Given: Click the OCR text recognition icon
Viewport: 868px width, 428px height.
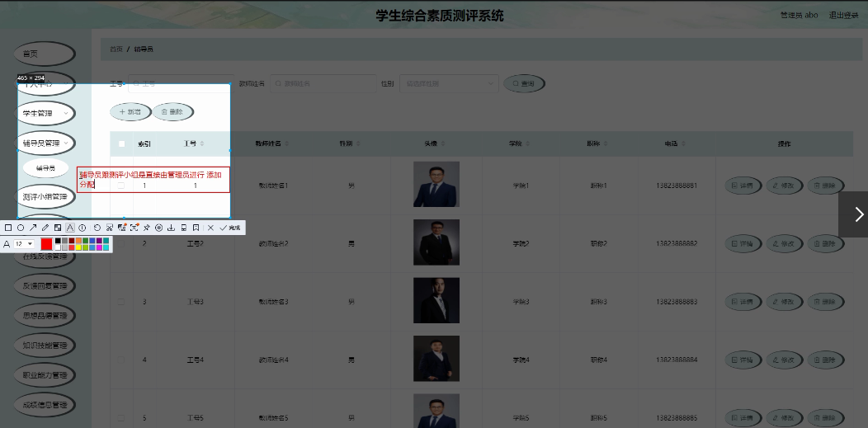Looking at the screenshot, I should pos(134,228).
